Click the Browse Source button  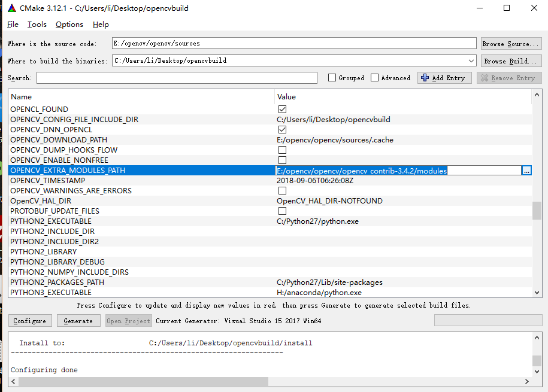tap(511, 44)
